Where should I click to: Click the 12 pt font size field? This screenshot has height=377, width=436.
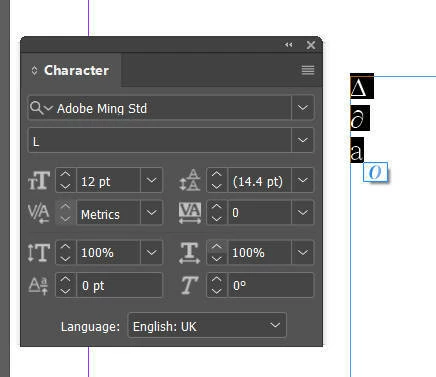click(109, 181)
